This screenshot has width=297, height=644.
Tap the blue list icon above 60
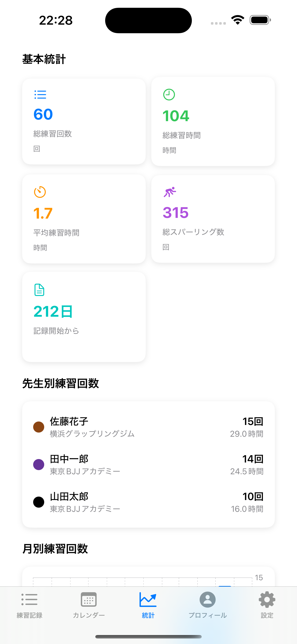tap(40, 95)
